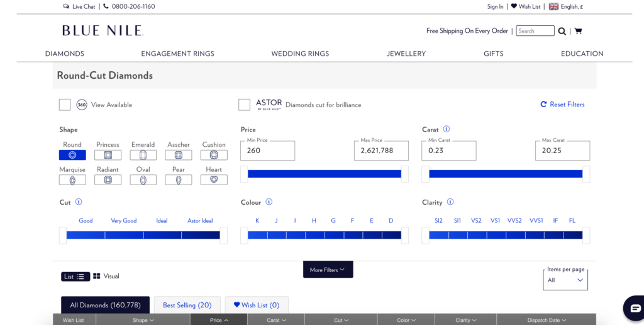Click the Astor Ideal cut label
Image resolution: width=644 pixels, height=325 pixels.
click(200, 220)
